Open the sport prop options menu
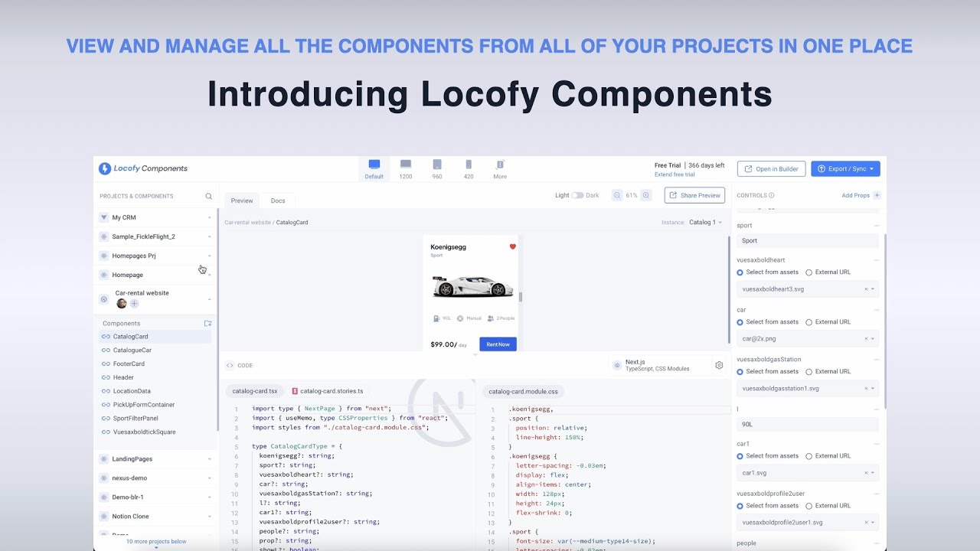Image resolution: width=980 pixels, height=551 pixels. point(877,226)
